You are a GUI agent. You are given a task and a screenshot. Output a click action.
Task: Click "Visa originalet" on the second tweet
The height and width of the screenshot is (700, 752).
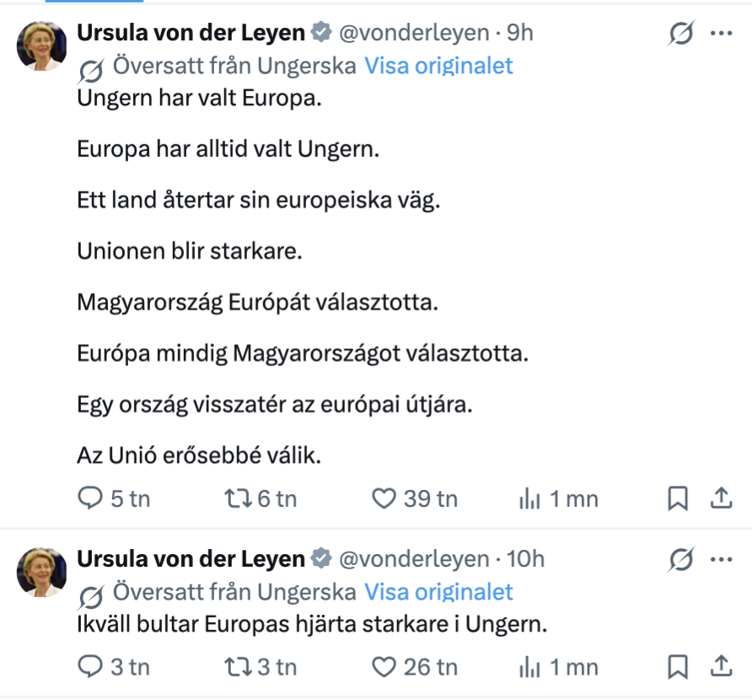click(x=438, y=591)
